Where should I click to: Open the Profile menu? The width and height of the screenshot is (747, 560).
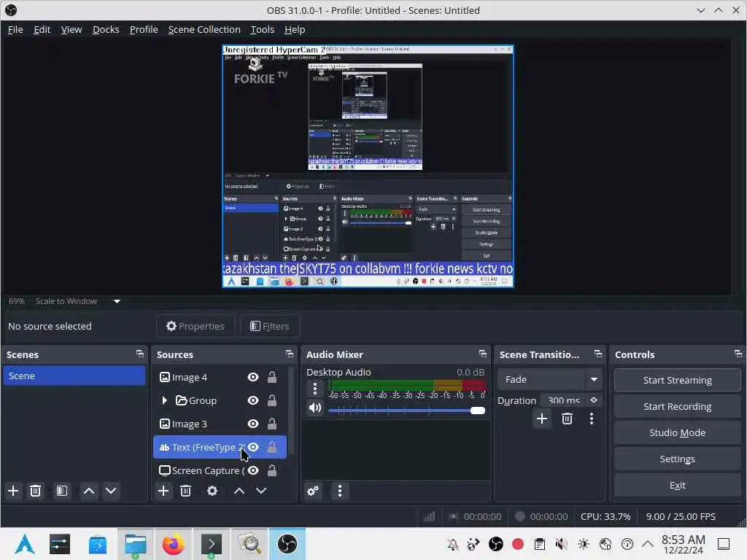(144, 29)
